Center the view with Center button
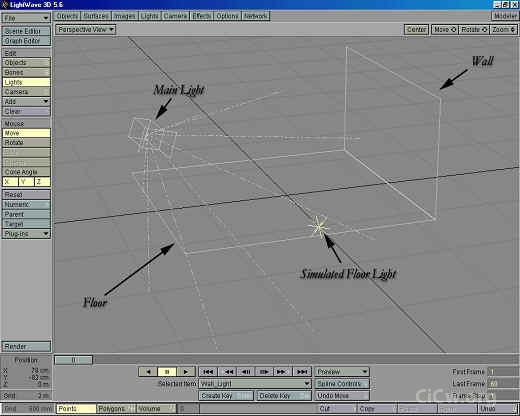The height and width of the screenshot is (416, 520). pyautogui.click(x=416, y=30)
